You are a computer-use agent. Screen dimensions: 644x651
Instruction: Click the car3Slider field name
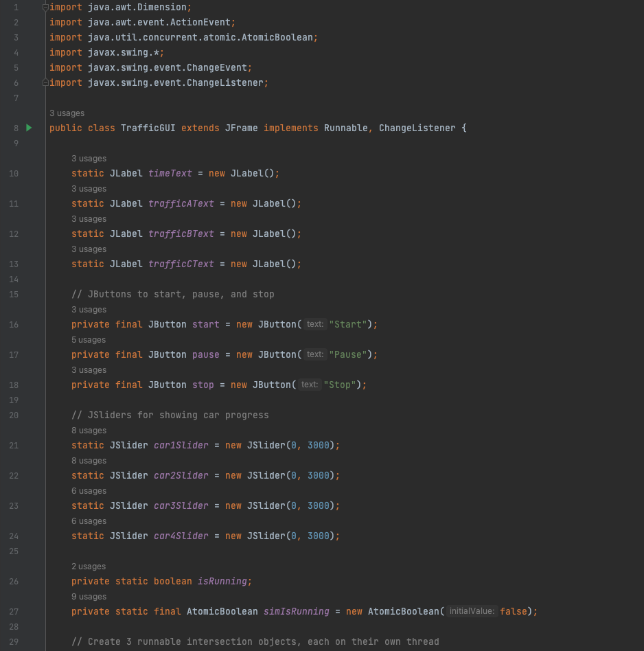pos(181,505)
